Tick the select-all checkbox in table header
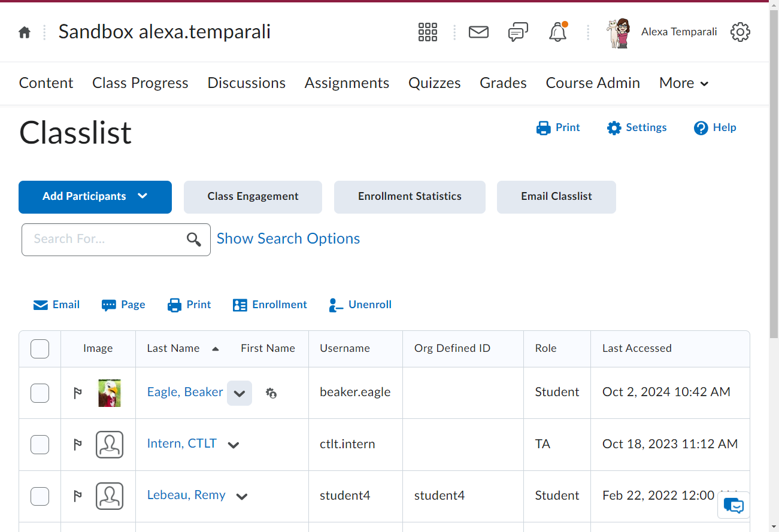Screen dimensions: 779x532 click(40, 348)
